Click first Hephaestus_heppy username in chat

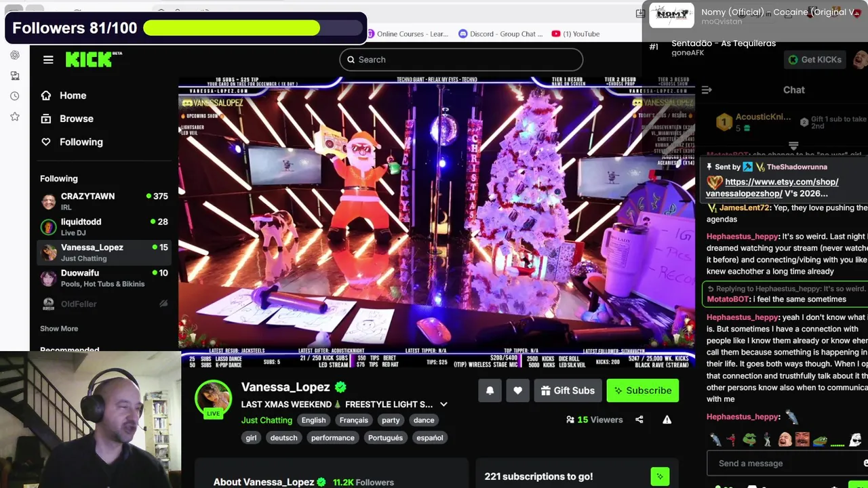coord(742,237)
